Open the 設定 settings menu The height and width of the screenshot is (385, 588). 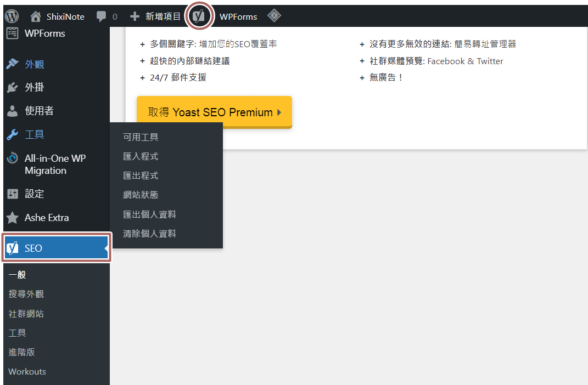pyautogui.click(x=35, y=194)
